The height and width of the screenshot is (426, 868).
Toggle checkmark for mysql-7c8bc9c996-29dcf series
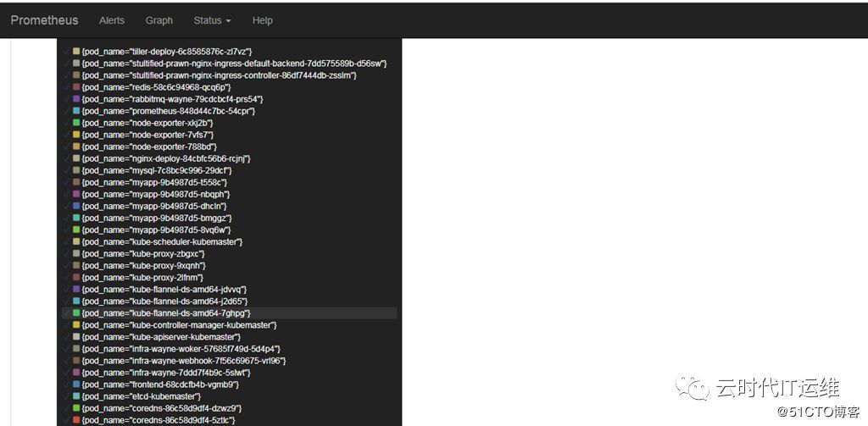point(67,170)
